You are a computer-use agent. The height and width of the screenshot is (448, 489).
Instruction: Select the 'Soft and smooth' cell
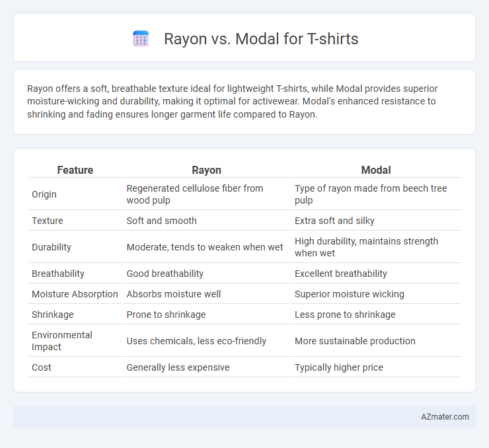(x=206, y=221)
